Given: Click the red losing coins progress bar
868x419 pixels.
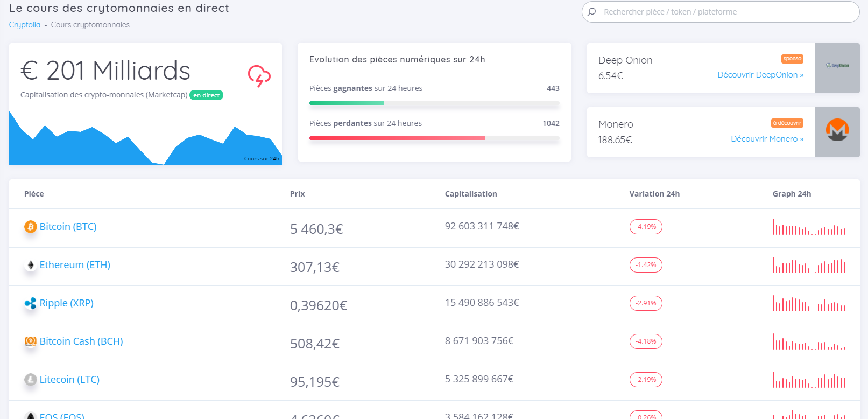Looking at the screenshot, I should point(434,138).
